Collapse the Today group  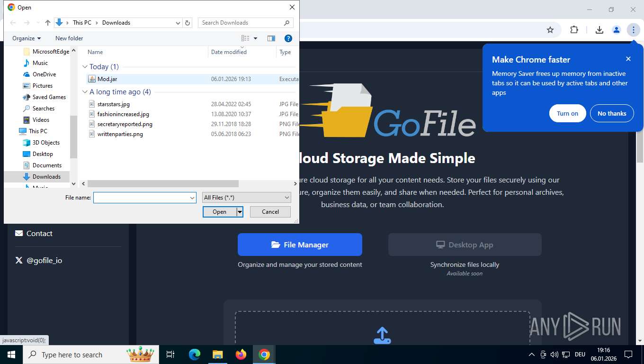coord(85,67)
